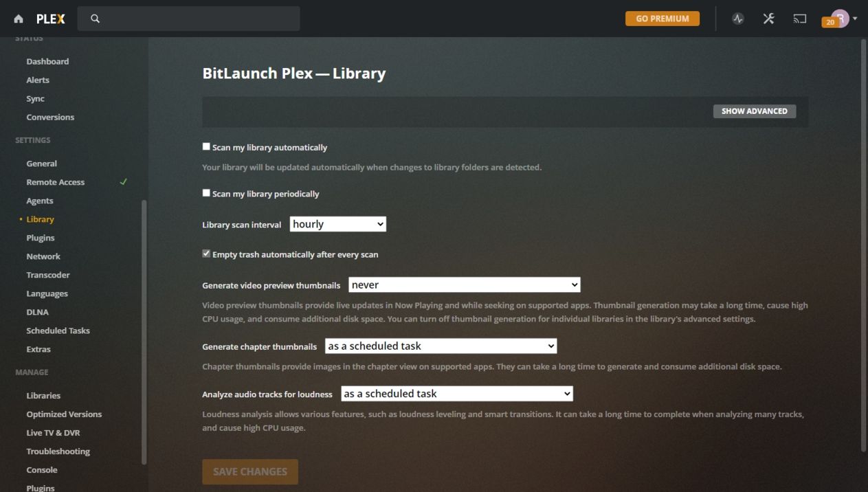This screenshot has width=868, height=492.
Task: Select Library in settings sidebar
Action: click(x=40, y=219)
